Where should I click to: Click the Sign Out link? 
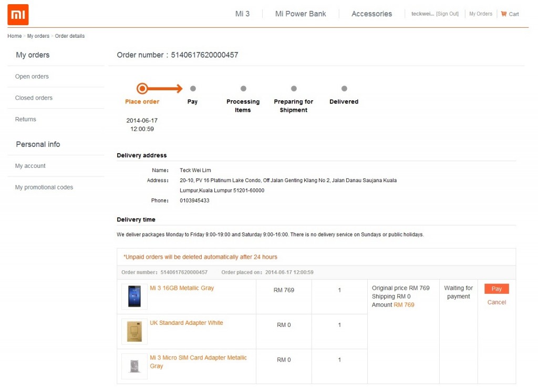(448, 14)
